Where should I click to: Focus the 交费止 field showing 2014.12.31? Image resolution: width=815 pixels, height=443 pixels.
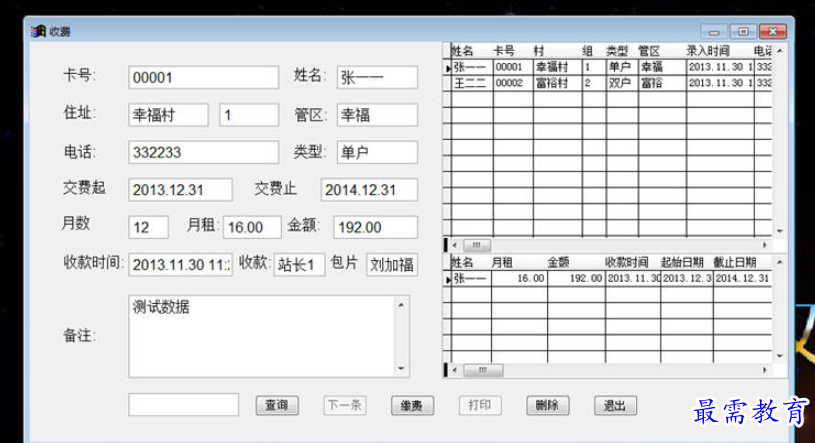369,190
